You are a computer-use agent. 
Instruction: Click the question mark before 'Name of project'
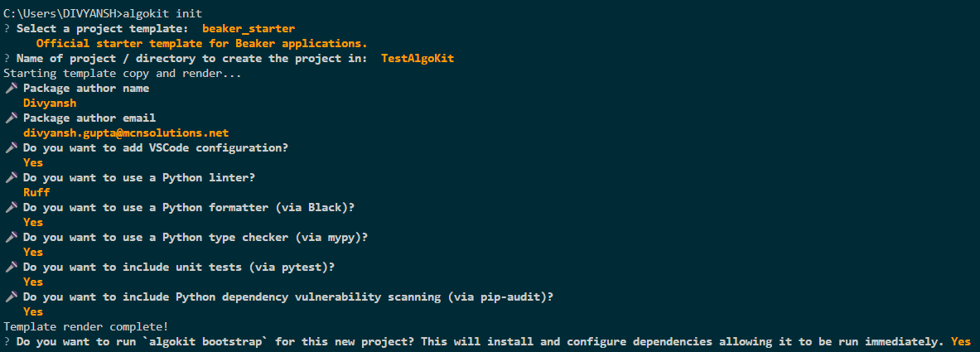pyautogui.click(x=7, y=58)
